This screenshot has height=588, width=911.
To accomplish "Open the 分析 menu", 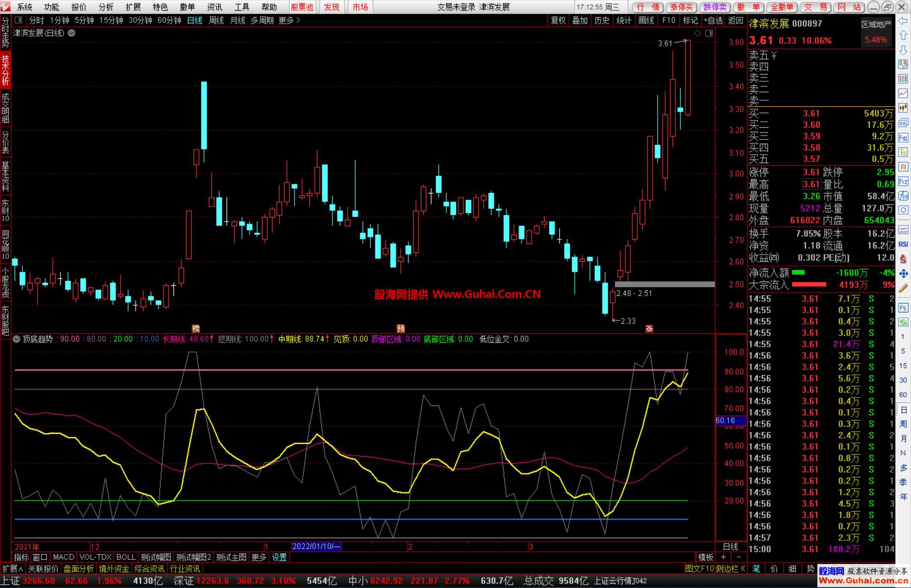I will pyautogui.click(x=106, y=7).
